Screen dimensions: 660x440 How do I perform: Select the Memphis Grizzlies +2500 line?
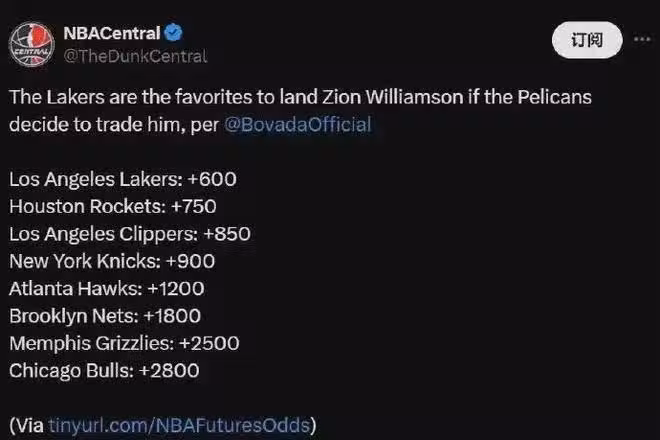124,343
